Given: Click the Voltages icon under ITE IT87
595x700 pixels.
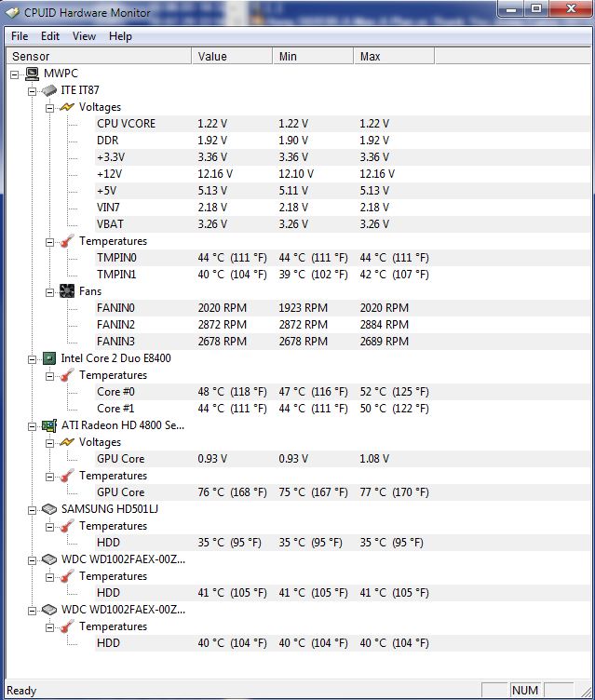Looking at the screenshot, I should [x=66, y=107].
